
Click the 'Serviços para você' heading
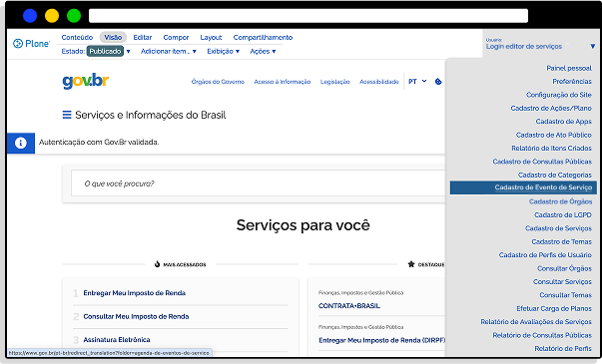302,225
